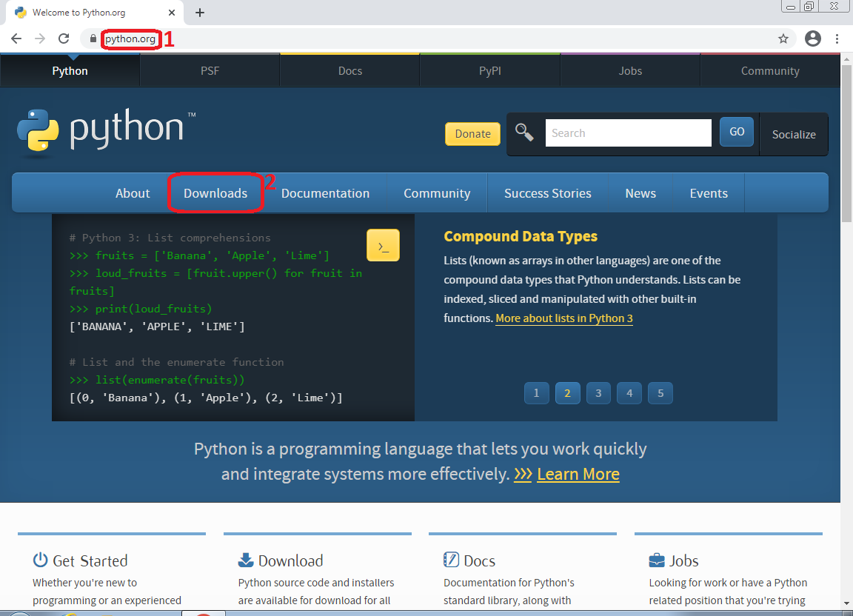Open the Downloads navigation menu
The image size is (853, 616).
point(215,193)
